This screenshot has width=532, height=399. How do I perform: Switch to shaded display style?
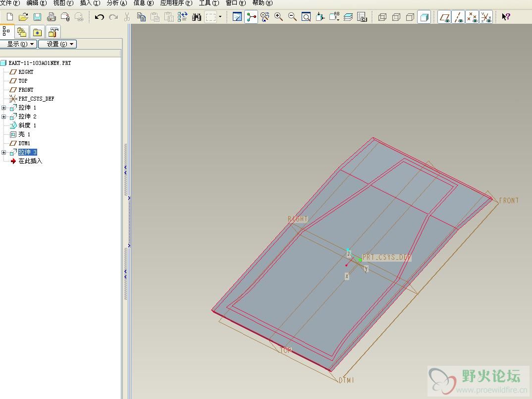(x=424, y=17)
